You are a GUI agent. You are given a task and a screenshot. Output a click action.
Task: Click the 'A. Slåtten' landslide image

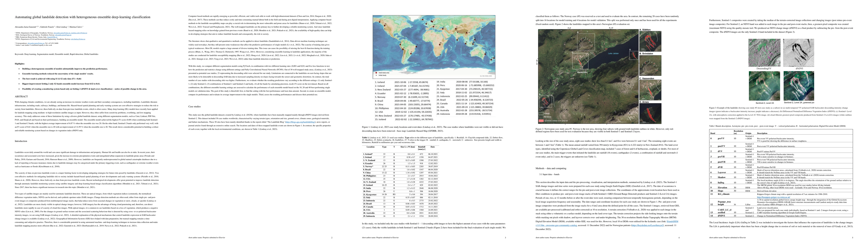pyautogui.click(x=650, y=41)
